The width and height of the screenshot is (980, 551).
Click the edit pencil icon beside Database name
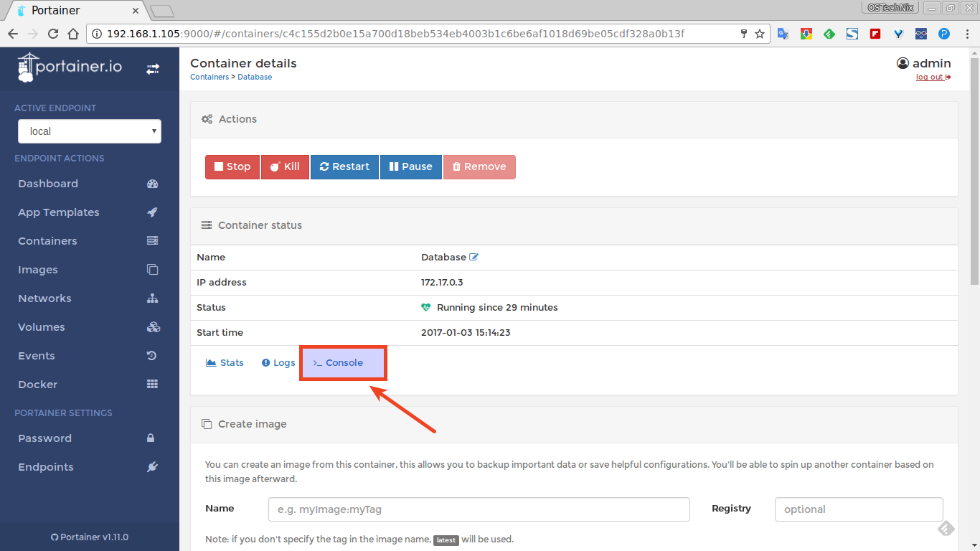[473, 257]
